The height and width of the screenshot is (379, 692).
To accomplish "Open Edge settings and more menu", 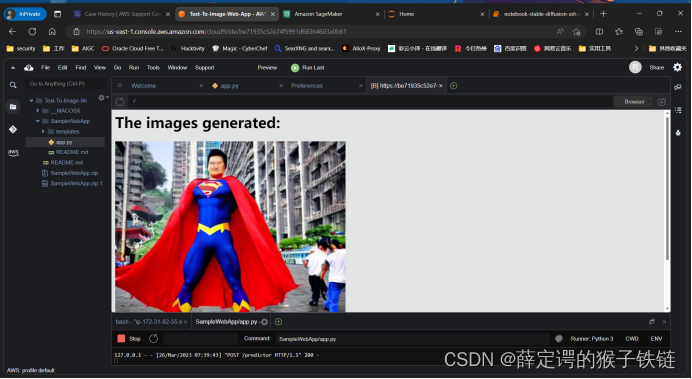I will click(x=678, y=32).
